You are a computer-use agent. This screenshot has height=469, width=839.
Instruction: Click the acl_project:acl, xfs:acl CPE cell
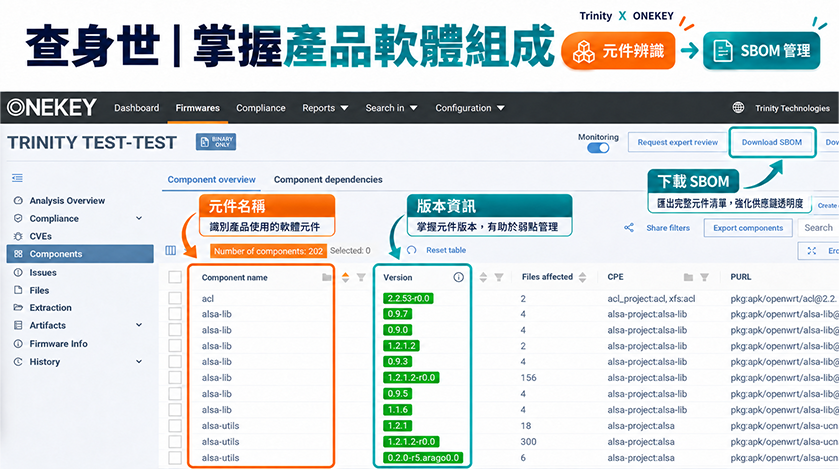pyautogui.click(x=651, y=298)
